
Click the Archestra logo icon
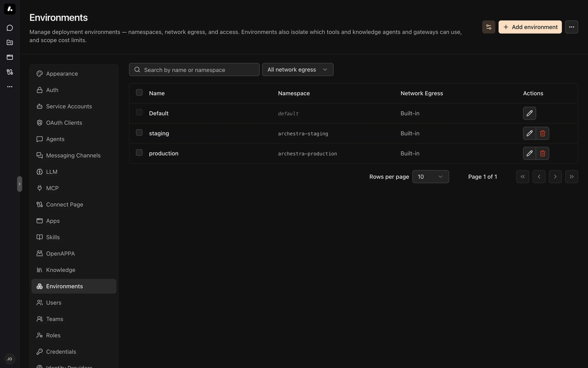click(x=10, y=9)
